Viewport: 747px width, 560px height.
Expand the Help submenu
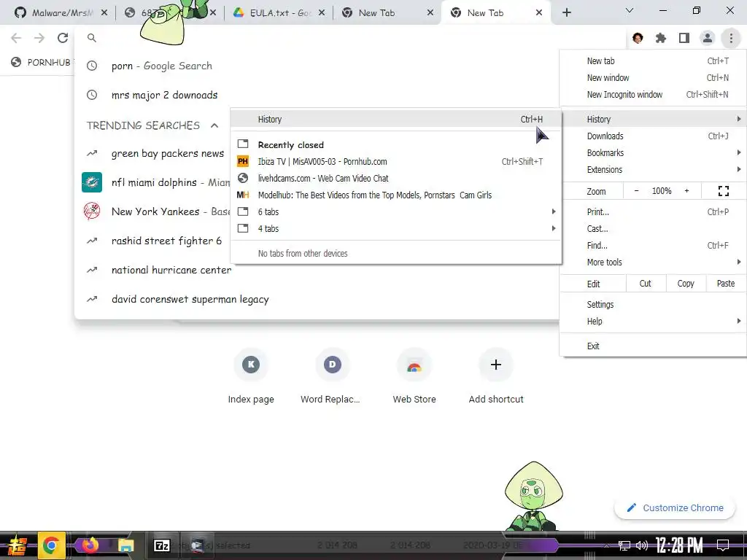point(653,322)
